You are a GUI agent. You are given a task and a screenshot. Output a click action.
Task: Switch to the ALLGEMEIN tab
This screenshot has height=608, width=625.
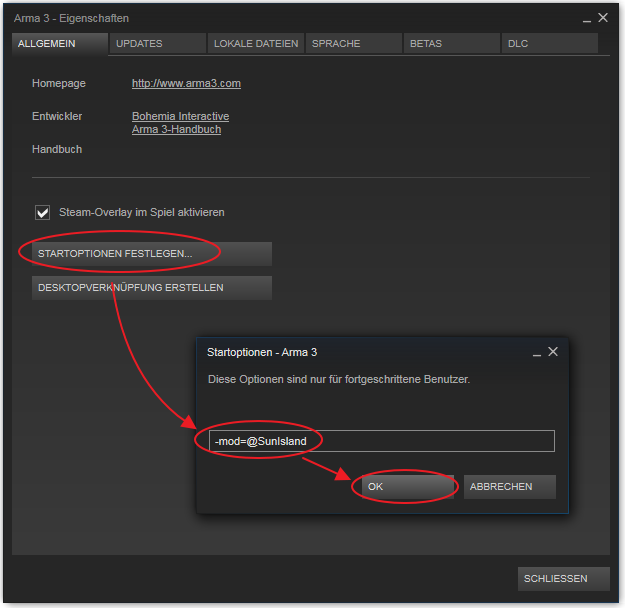pyautogui.click(x=60, y=43)
